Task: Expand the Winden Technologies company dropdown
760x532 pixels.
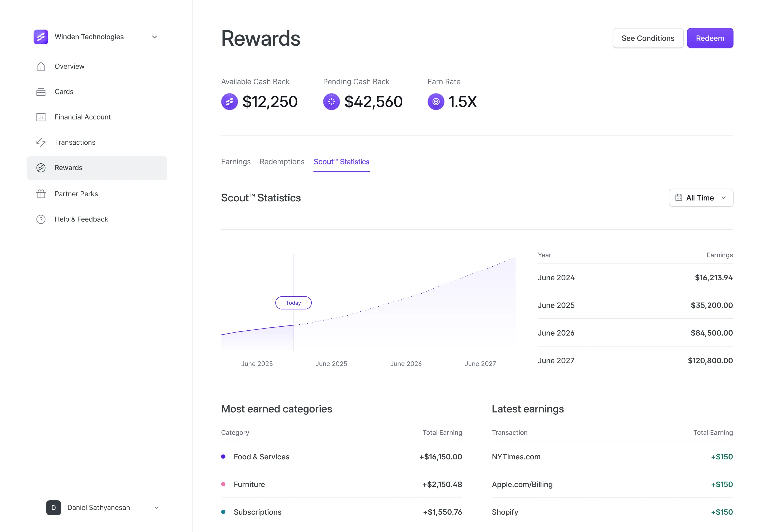Action: click(154, 37)
